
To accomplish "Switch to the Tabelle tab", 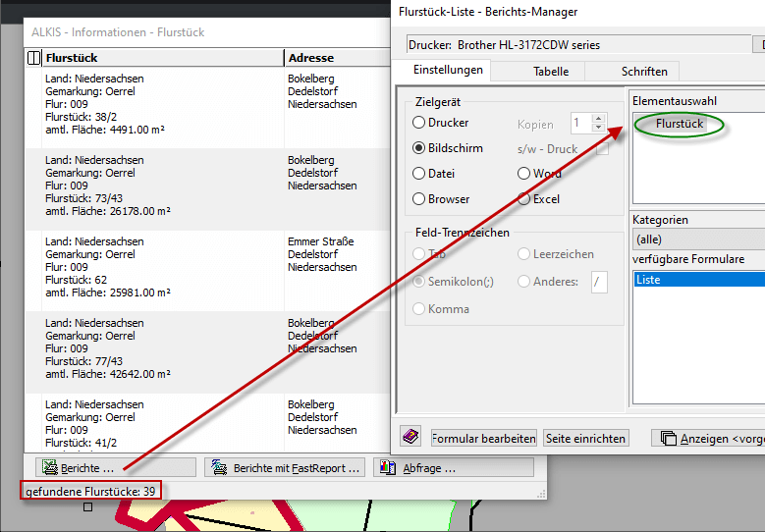I will click(550, 72).
